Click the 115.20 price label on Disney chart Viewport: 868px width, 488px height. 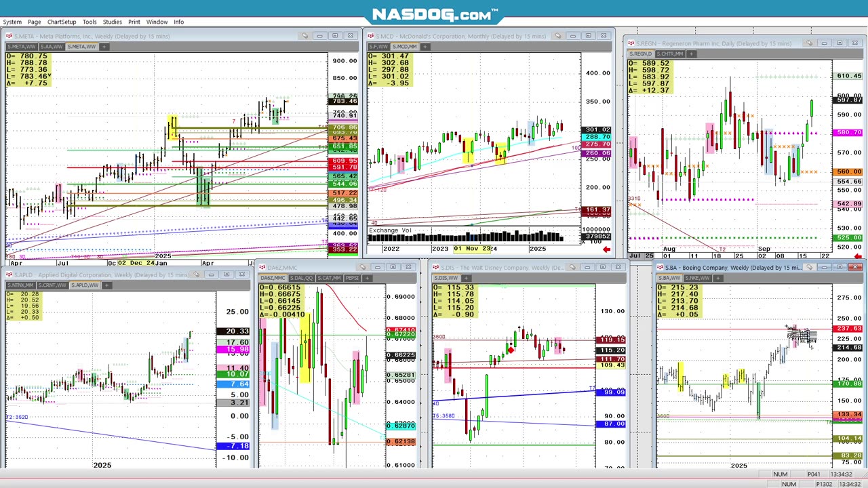point(611,350)
